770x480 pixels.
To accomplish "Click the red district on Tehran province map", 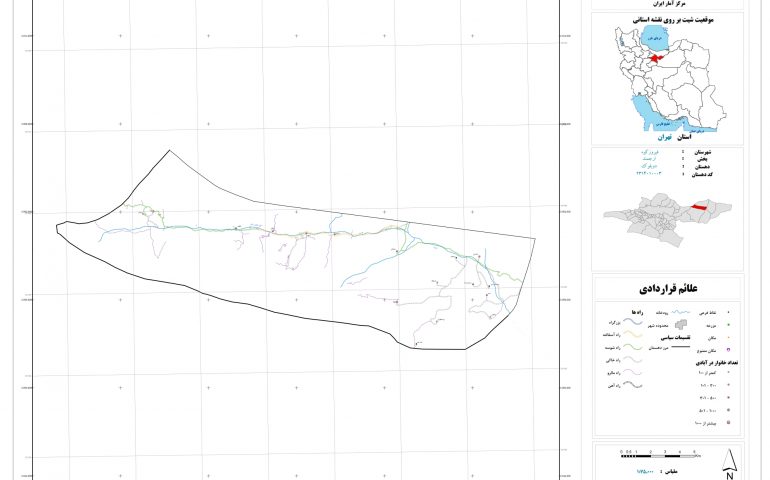I will pos(699,206).
